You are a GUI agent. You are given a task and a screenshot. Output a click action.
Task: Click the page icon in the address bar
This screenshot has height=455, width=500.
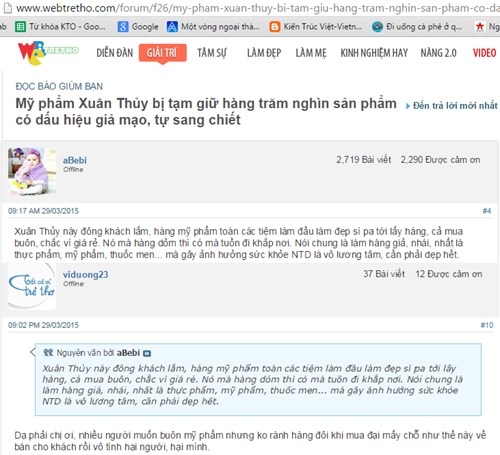(7, 7)
